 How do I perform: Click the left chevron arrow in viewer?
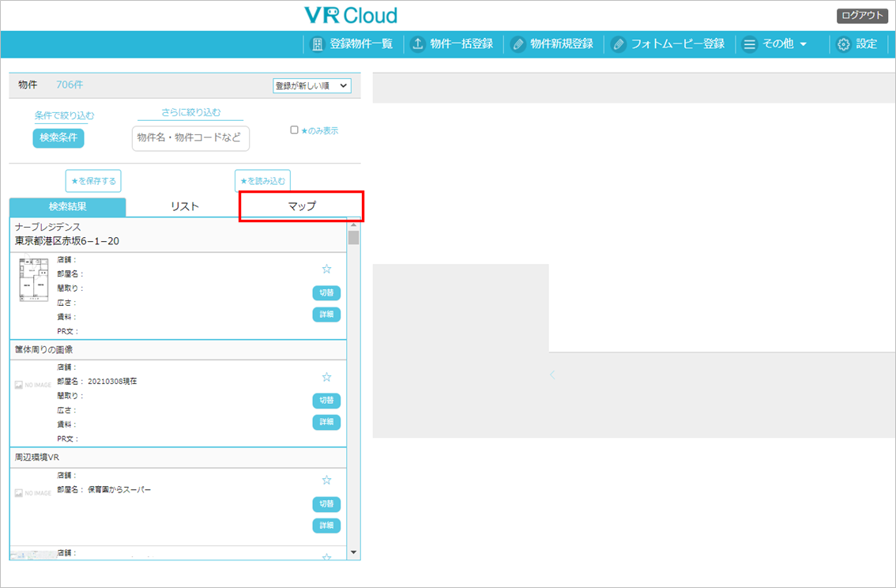552,375
